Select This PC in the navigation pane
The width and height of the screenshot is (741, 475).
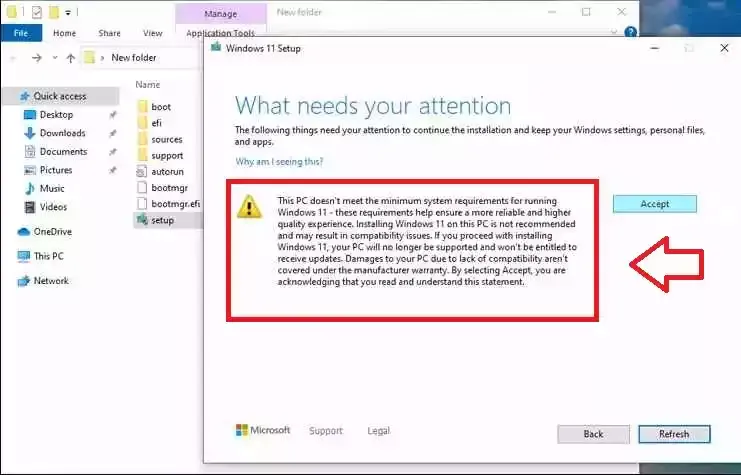pos(48,256)
